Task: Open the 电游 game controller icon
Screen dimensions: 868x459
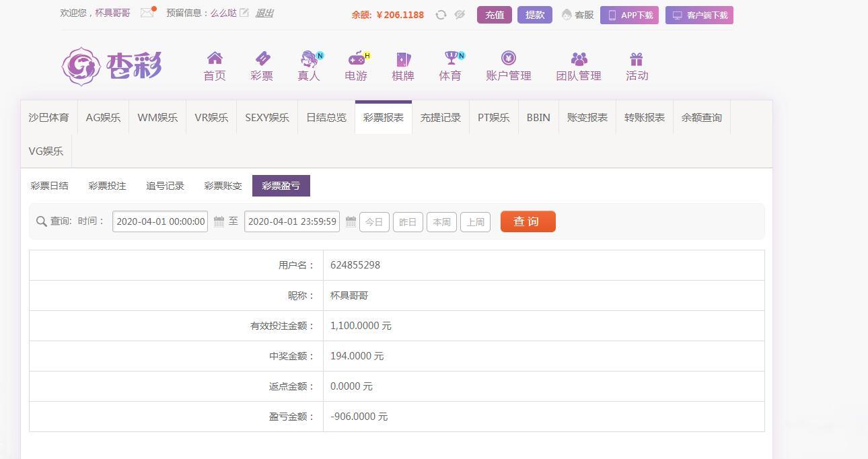Action: pos(356,59)
